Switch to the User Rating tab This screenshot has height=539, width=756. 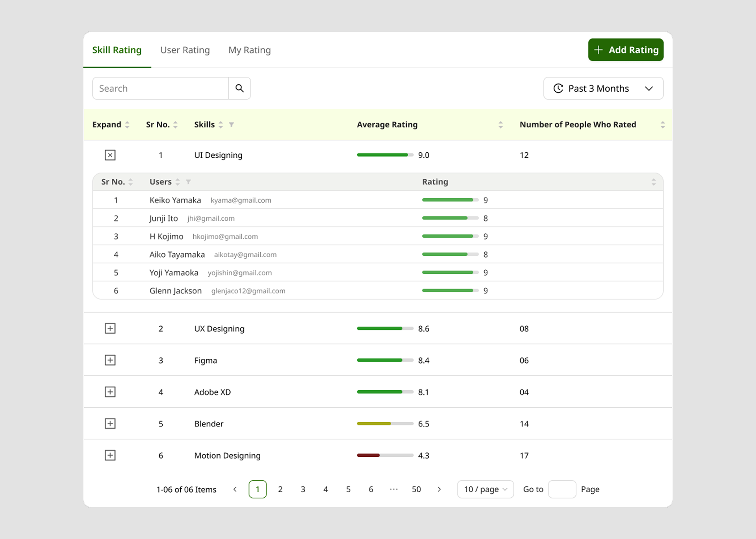[185, 50]
